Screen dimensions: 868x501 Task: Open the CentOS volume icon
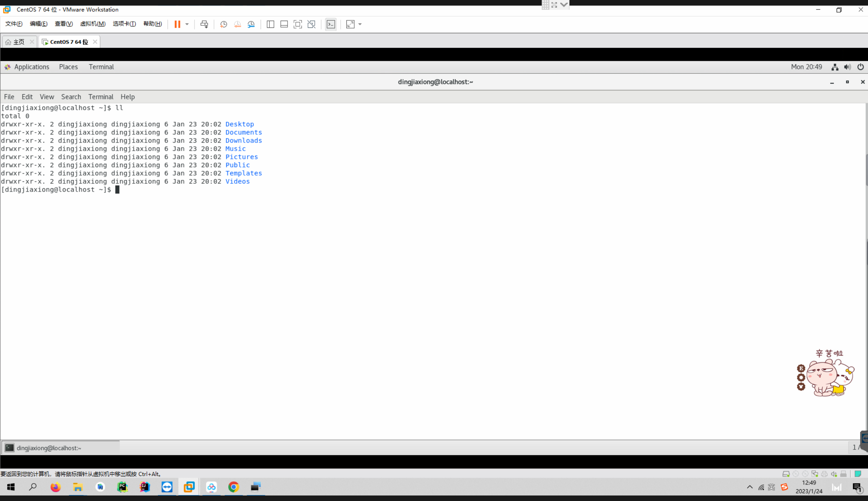click(x=848, y=67)
